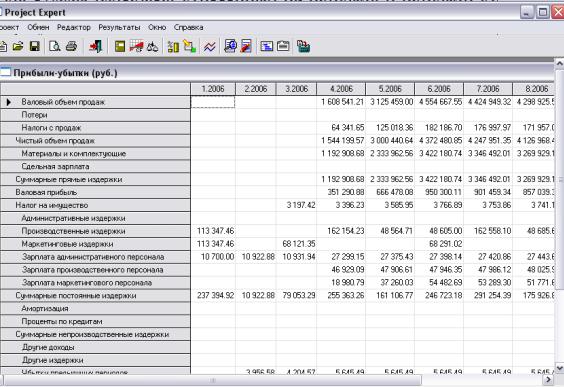This screenshot has width=564, height=387.
Task: Select the Потери row header
Action: click(x=95, y=115)
